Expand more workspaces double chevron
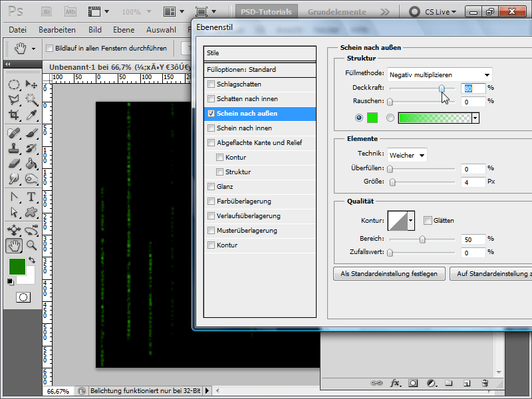This screenshot has height=399, width=532. 385,12
